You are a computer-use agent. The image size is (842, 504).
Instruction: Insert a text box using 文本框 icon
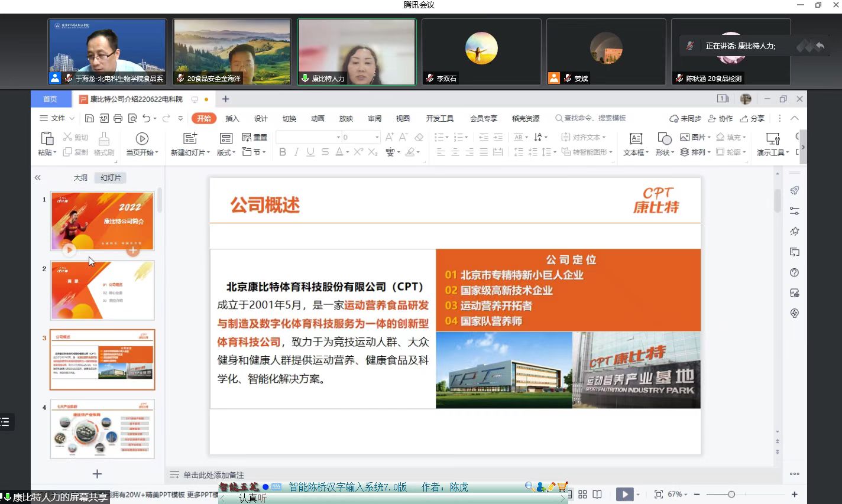(636, 144)
